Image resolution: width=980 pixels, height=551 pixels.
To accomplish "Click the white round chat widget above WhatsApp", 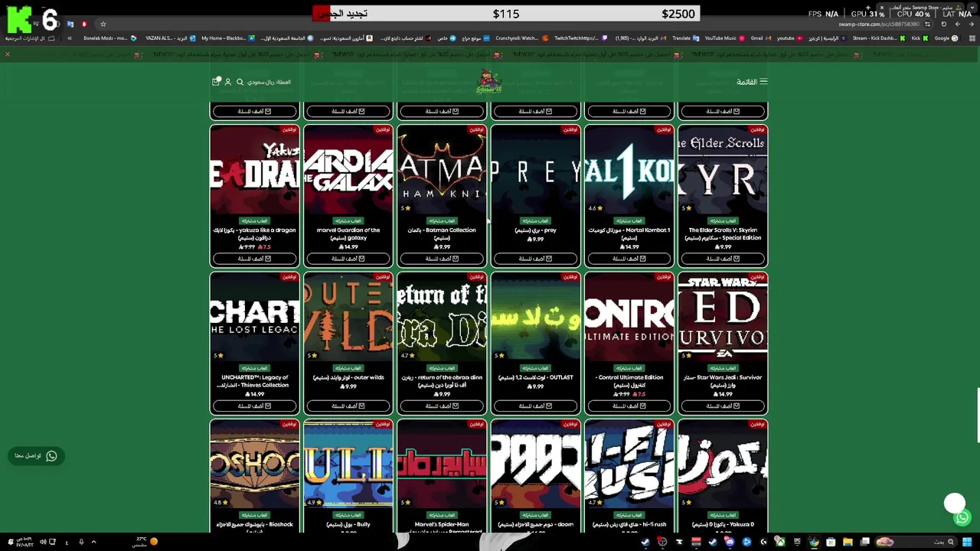I will 954,503.
